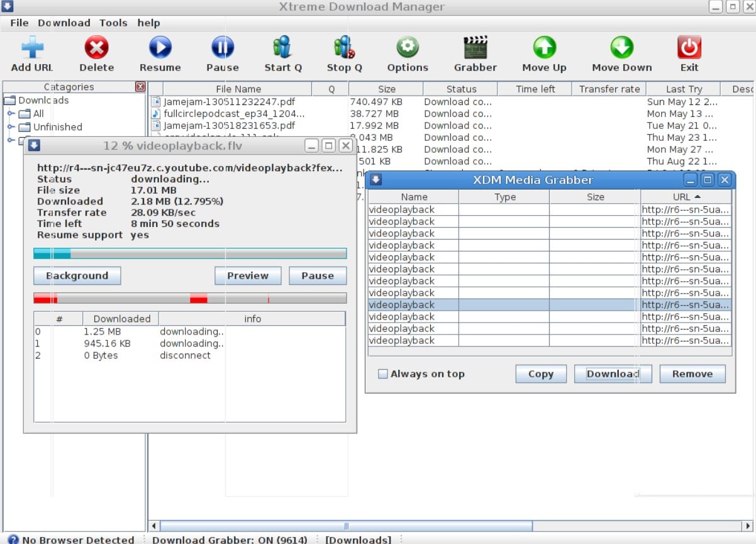Close the Categories panel with red X
The image size is (756, 544).
coord(140,87)
